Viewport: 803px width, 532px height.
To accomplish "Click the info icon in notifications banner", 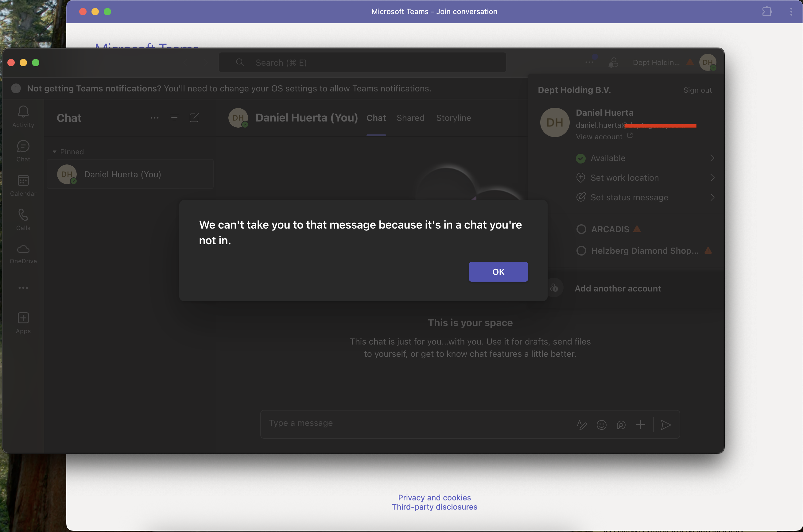I will (x=16, y=88).
